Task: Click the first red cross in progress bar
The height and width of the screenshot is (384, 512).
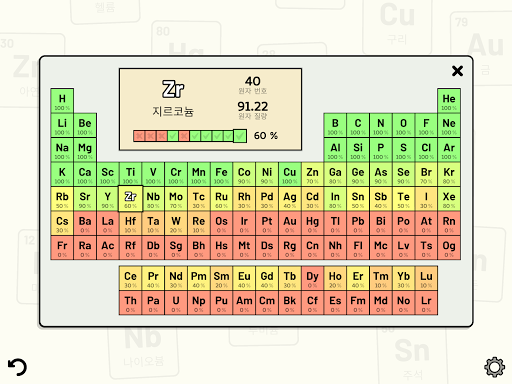Action: point(139,136)
